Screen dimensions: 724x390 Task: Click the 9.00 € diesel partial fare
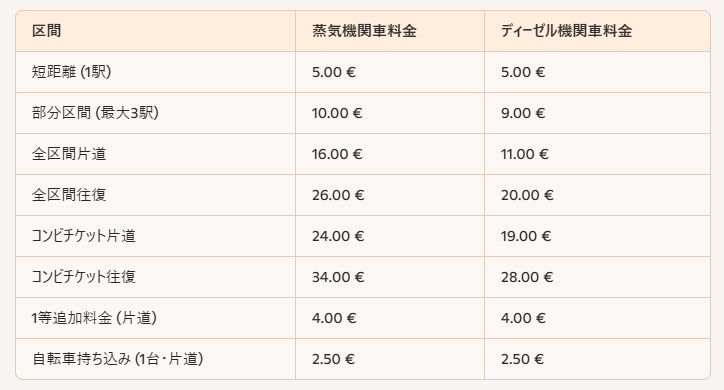pyautogui.click(x=523, y=113)
